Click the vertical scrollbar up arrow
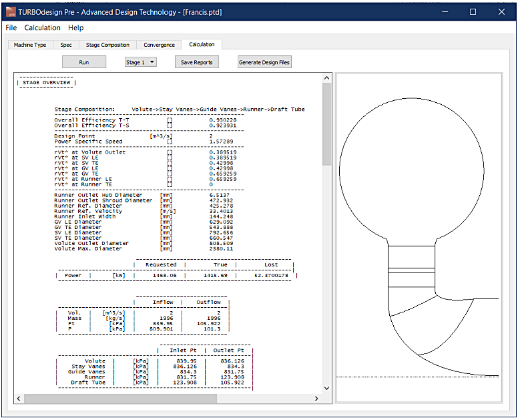The width and height of the screenshot is (520, 420). 326,78
